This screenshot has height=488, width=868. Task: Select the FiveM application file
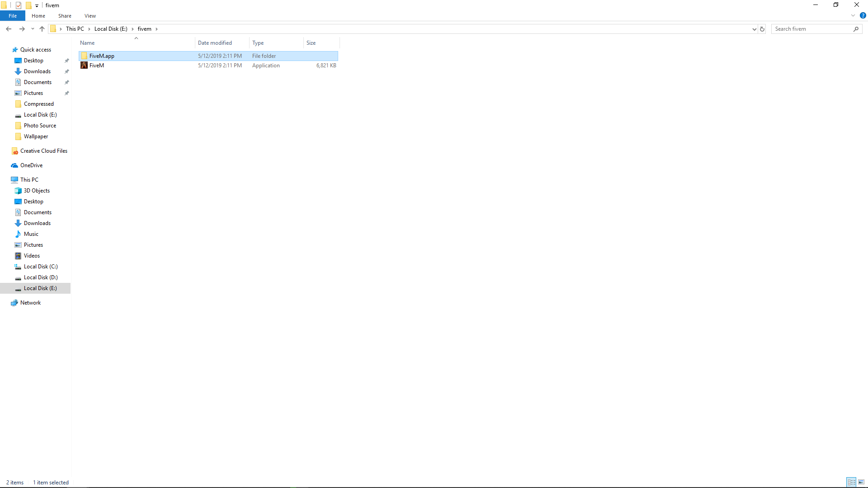pyautogui.click(x=97, y=65)
